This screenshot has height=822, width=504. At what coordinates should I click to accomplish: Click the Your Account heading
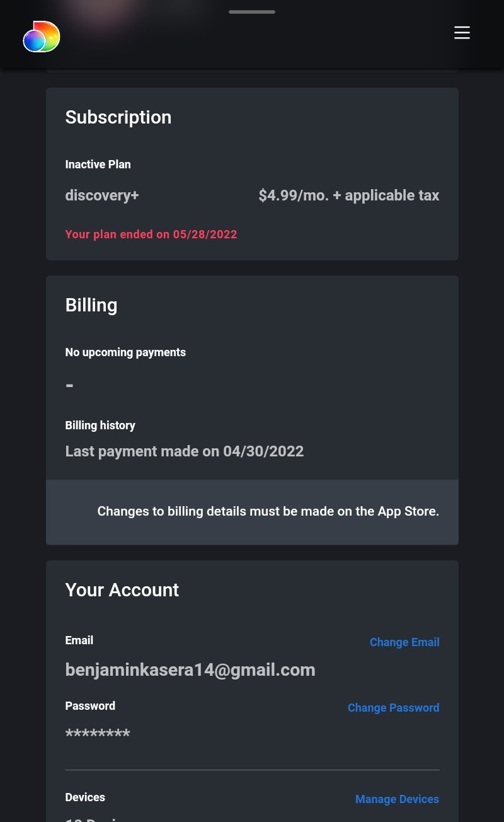pyautogui.click(x=122, y=590)
